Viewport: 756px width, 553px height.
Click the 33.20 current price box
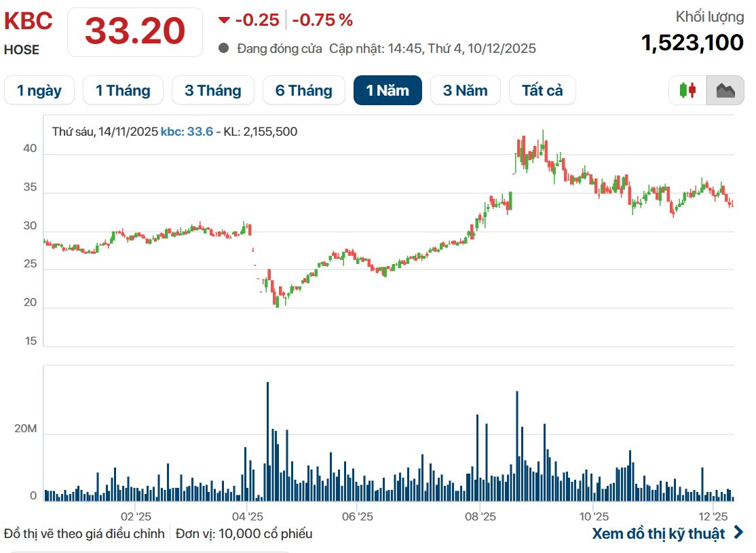pyautogui.click(x=135, y=31)
